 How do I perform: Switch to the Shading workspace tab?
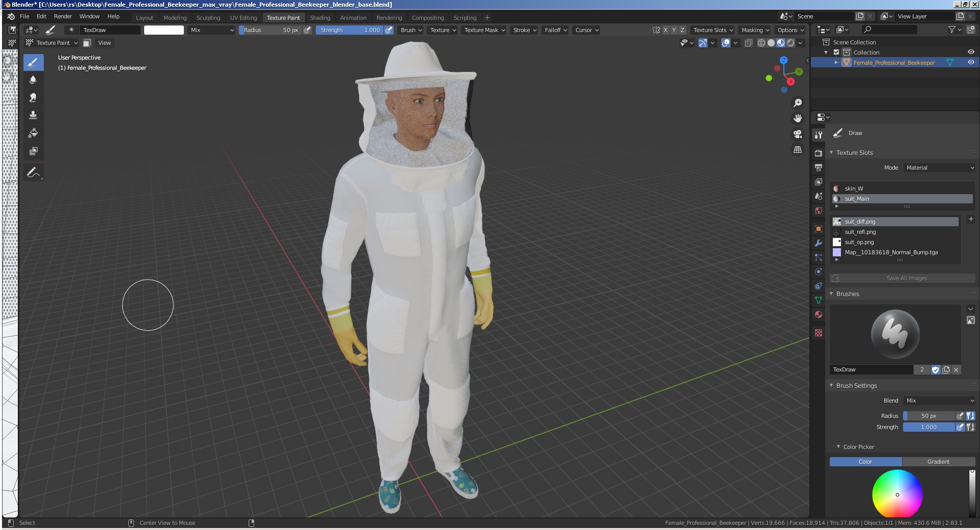click(320, 17)
